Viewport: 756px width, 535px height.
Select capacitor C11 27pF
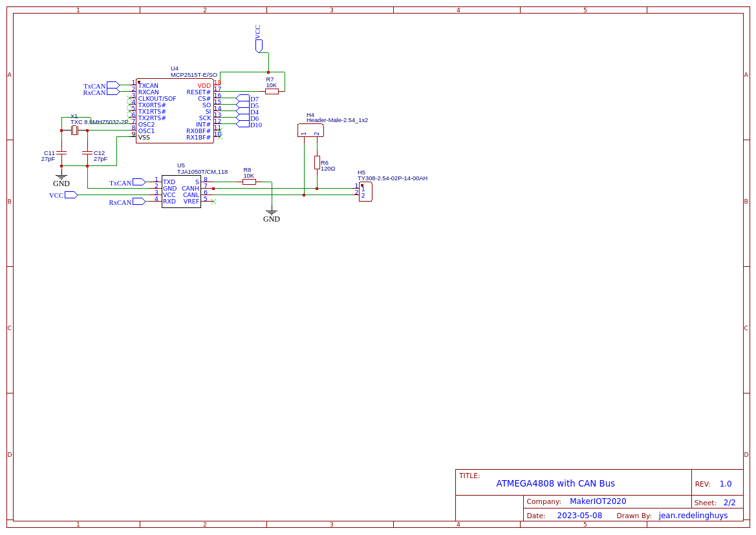(61, 152)
